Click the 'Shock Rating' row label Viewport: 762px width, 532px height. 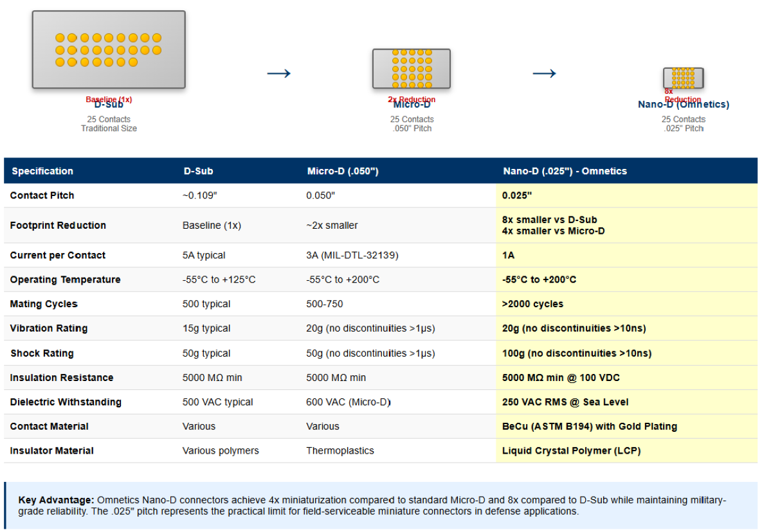[x=42, y=353]
